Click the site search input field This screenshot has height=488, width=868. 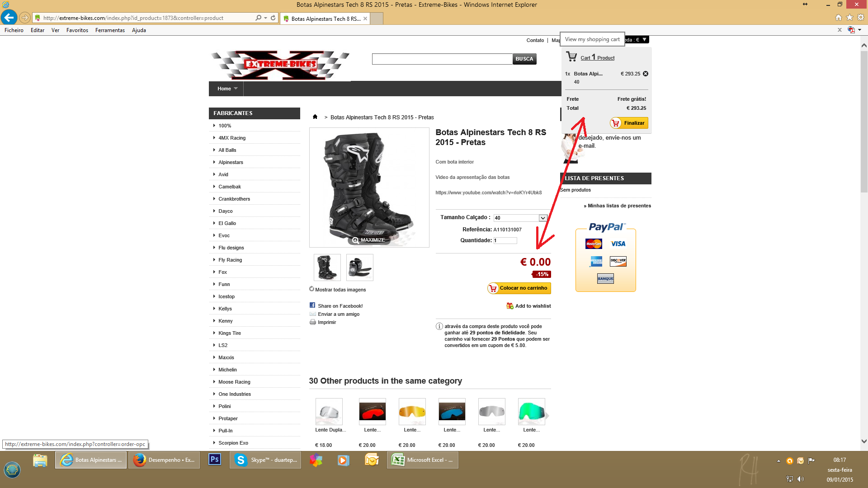(442, 59)
